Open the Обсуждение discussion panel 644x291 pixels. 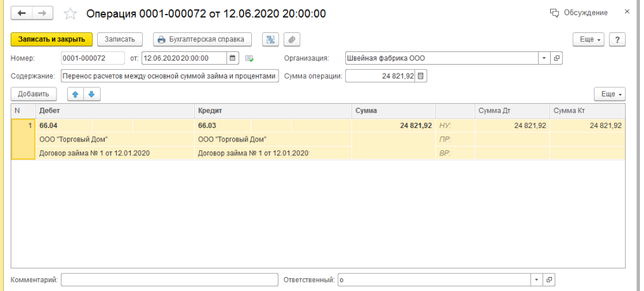(579, 13)
